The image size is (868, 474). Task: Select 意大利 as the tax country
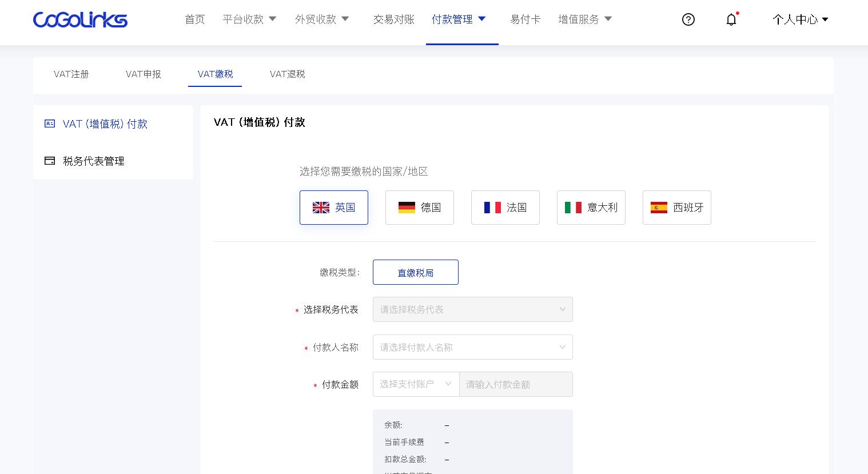click(591, 208)
